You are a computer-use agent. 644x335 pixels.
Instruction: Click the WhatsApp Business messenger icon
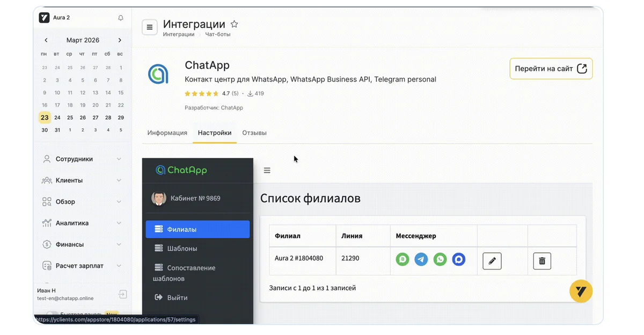pyautogui.click(x=402, y=260)
